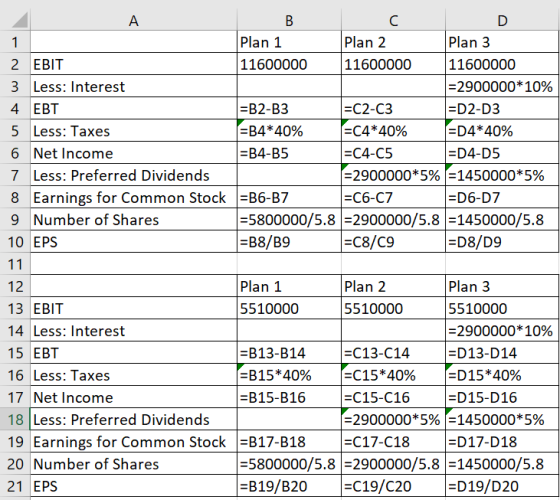Click cell C5 formula =C4*40%

click(x=393, y=131)
